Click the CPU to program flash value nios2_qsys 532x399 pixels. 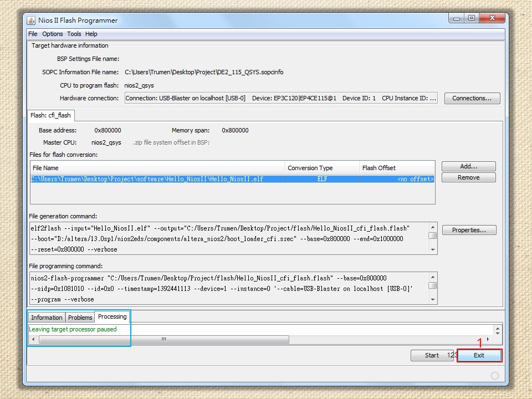pos(139,85)
